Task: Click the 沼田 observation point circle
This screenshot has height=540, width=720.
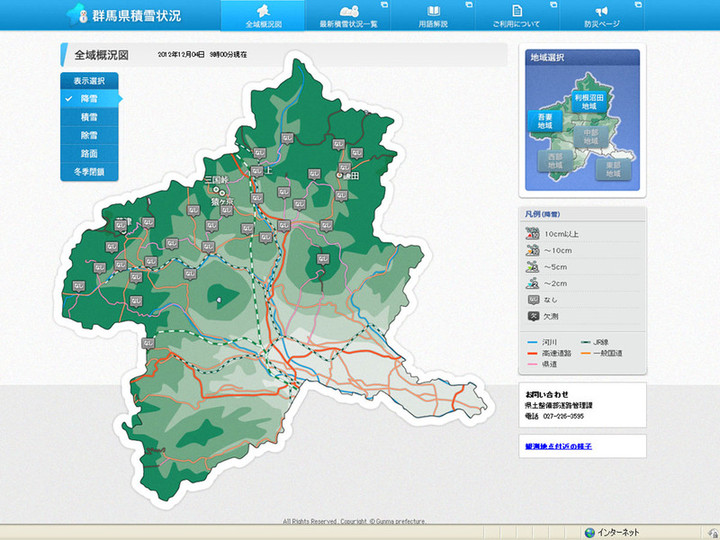Action: (x=339, y=175)
